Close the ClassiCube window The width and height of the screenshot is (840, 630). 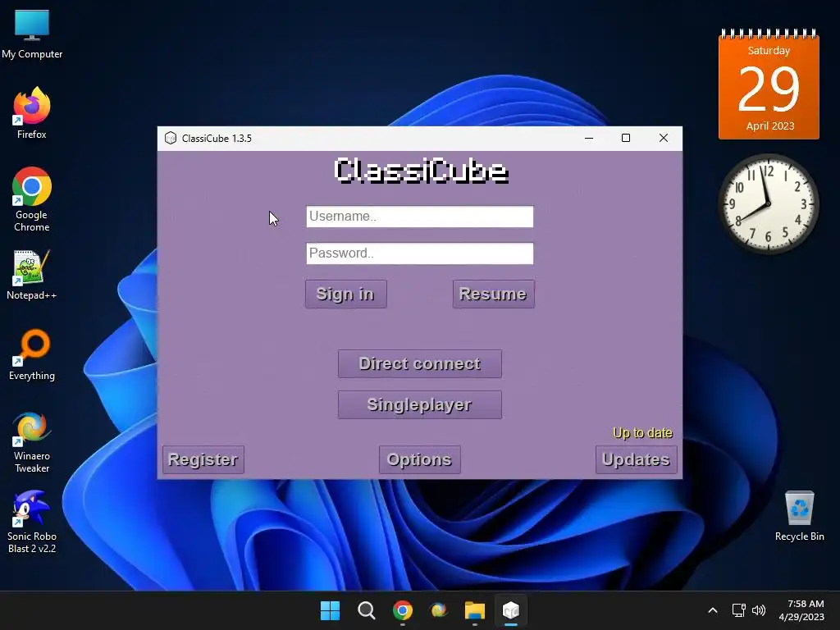pyautogui.click(x=663, y=138)
